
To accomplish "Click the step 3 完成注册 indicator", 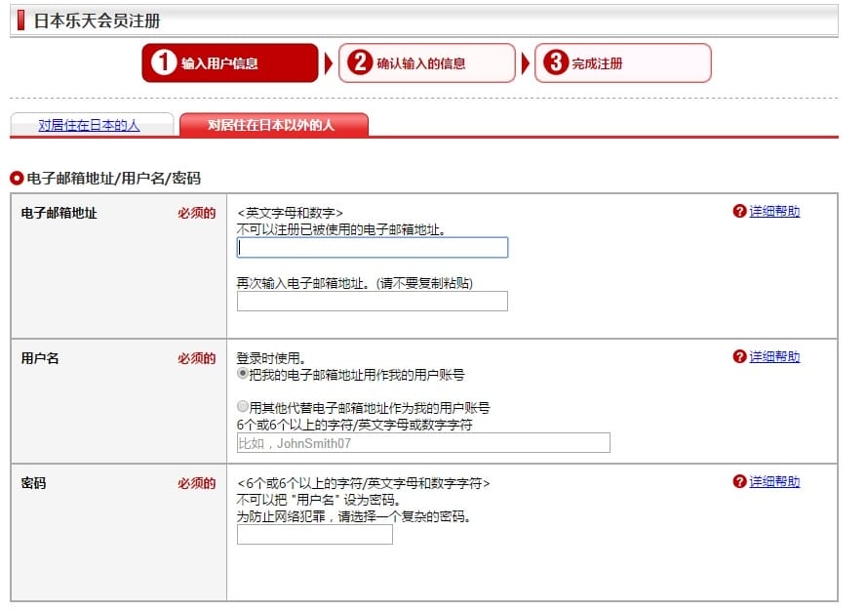I will 621,62.
